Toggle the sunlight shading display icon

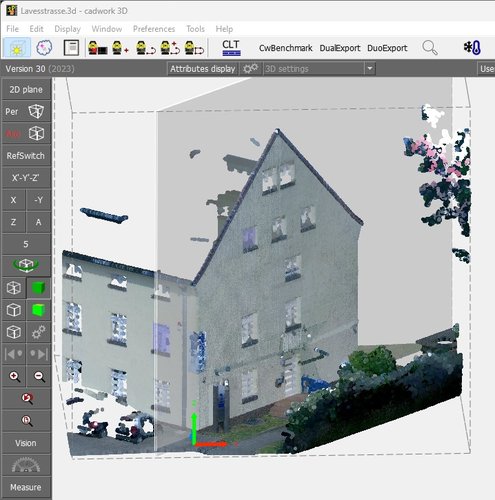[17, 48]
